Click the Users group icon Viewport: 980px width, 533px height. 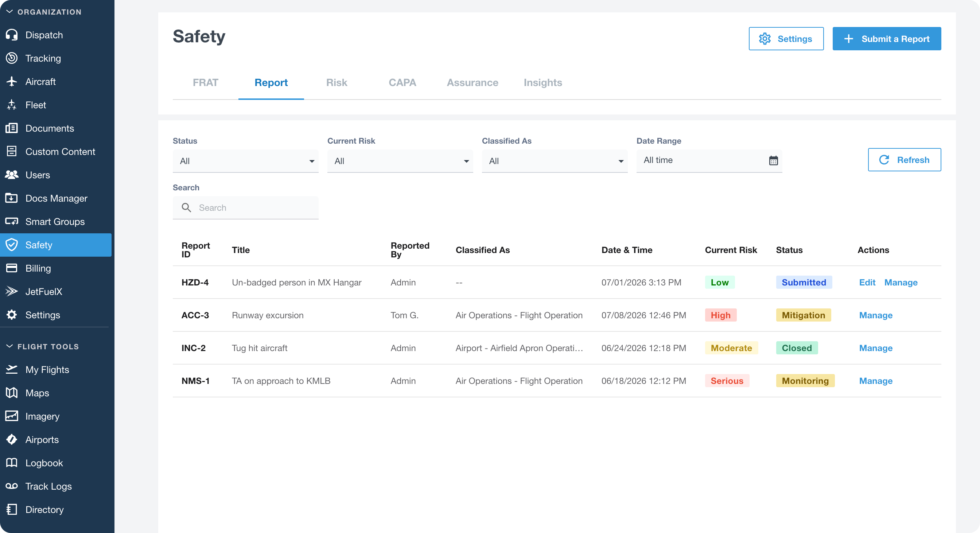12,175
